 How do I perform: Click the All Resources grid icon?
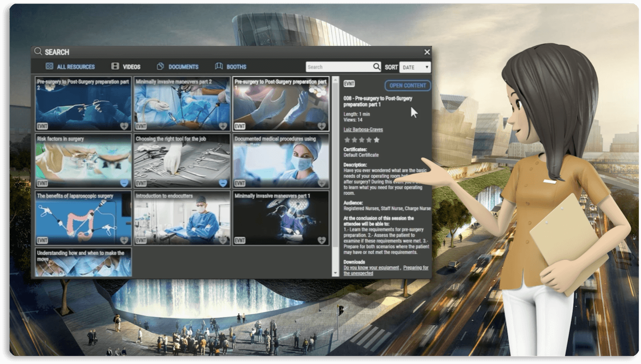click(x=49, y=67)
